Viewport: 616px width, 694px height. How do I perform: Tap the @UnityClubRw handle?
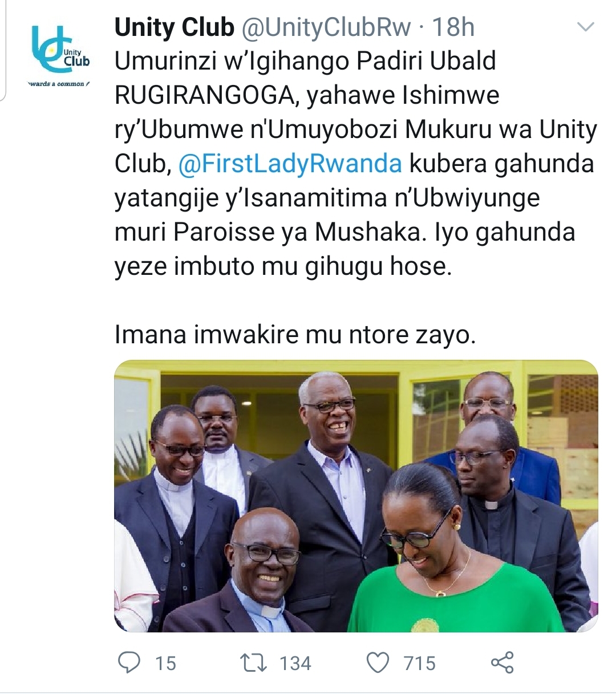point(326,27)
